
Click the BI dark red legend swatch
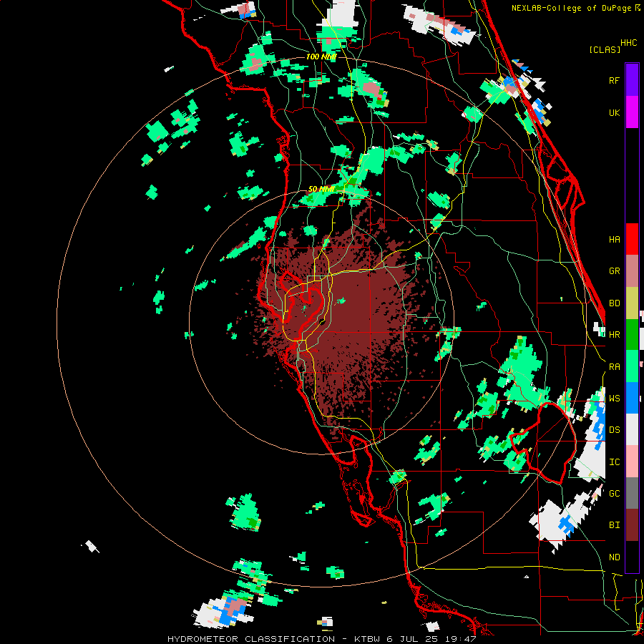click(x=632, y=525)
